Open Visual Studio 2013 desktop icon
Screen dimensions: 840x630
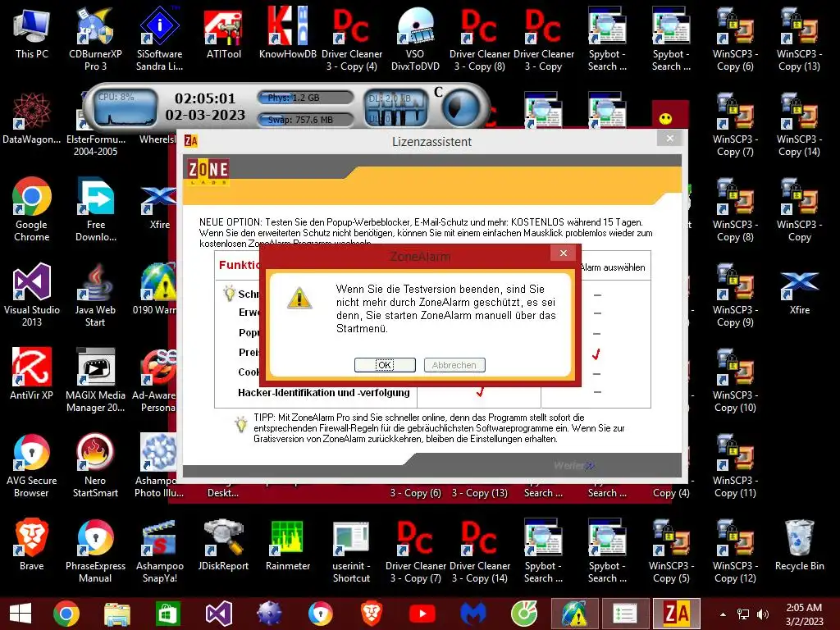pyautogui.click(x=32, y=295)
